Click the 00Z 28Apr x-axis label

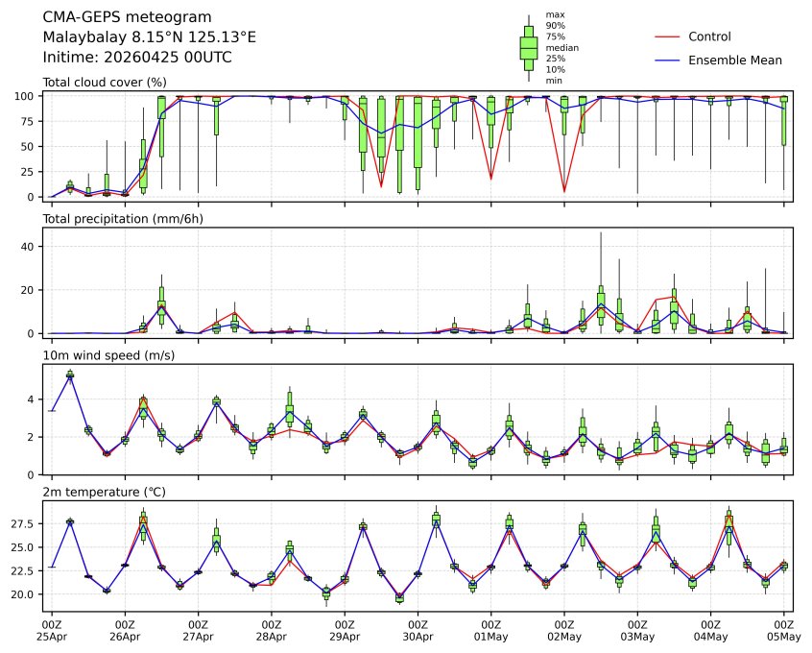(x=272, y=631)
